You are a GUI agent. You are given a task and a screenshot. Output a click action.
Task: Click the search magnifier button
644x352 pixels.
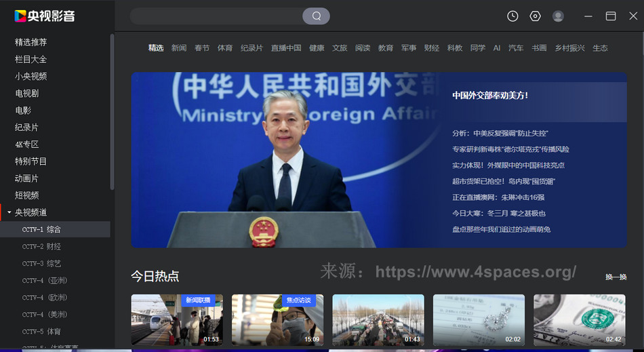pos(316,16)
